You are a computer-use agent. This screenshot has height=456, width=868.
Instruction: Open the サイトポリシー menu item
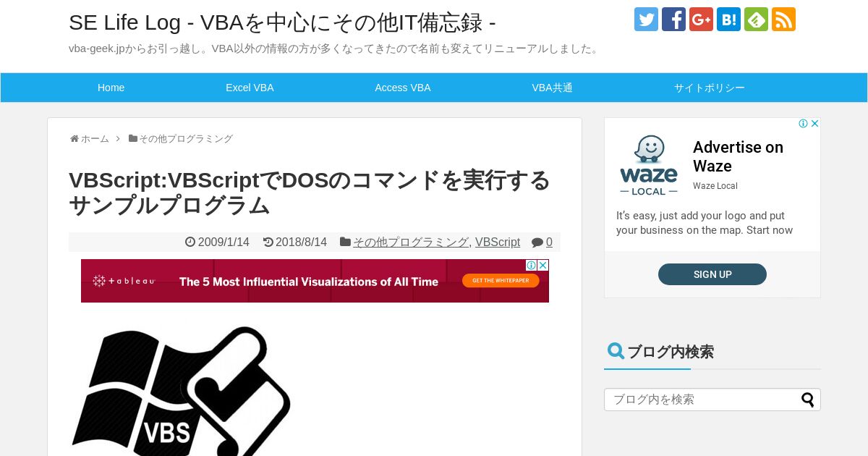coord(710,88)
